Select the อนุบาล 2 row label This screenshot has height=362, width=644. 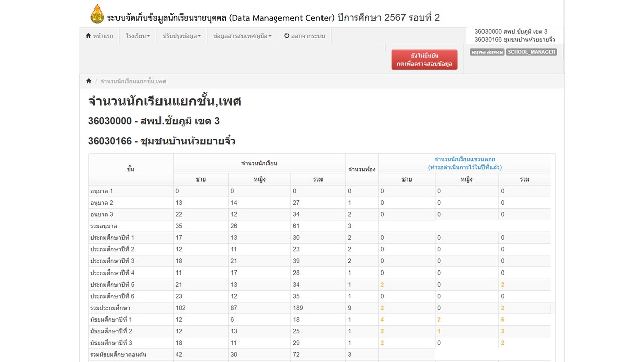(x=102, y=203)
